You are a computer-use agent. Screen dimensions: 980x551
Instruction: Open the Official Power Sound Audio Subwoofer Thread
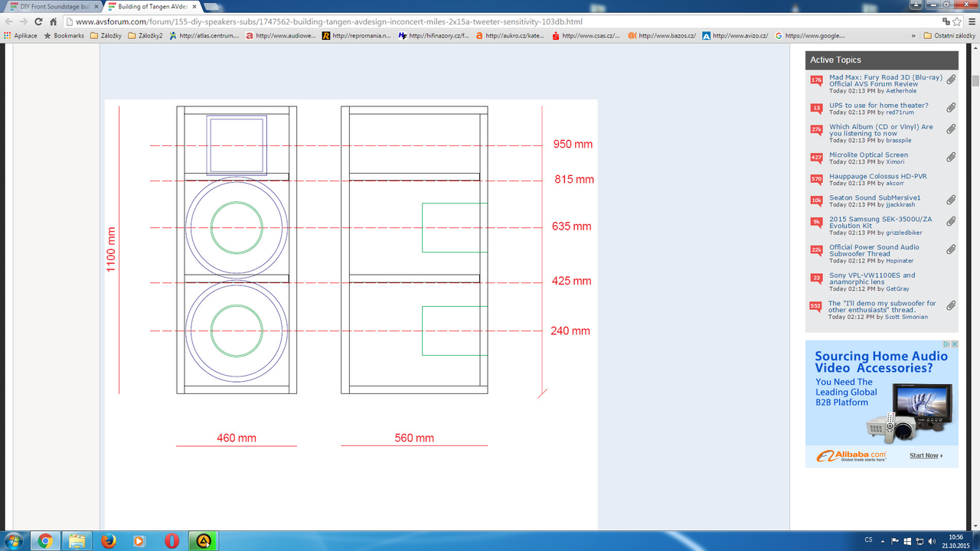pos(874,250)
